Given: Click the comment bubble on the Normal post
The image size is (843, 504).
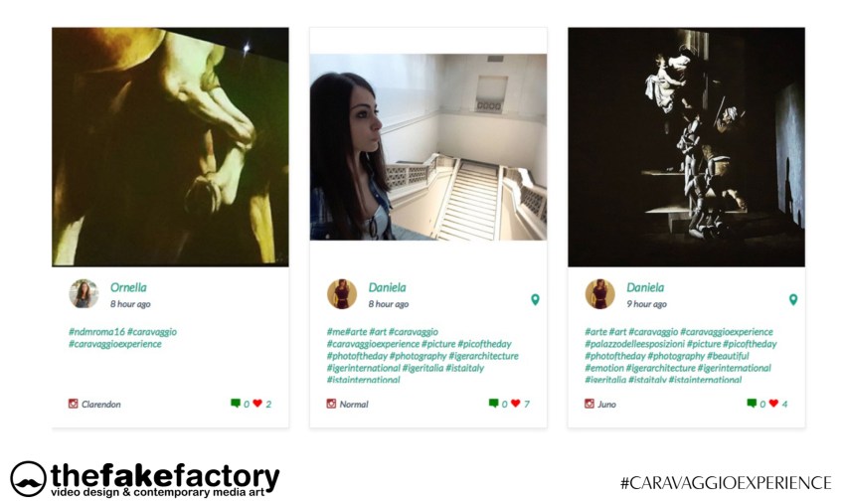Looking at the screenshot, I should click(x=493, y=403).
